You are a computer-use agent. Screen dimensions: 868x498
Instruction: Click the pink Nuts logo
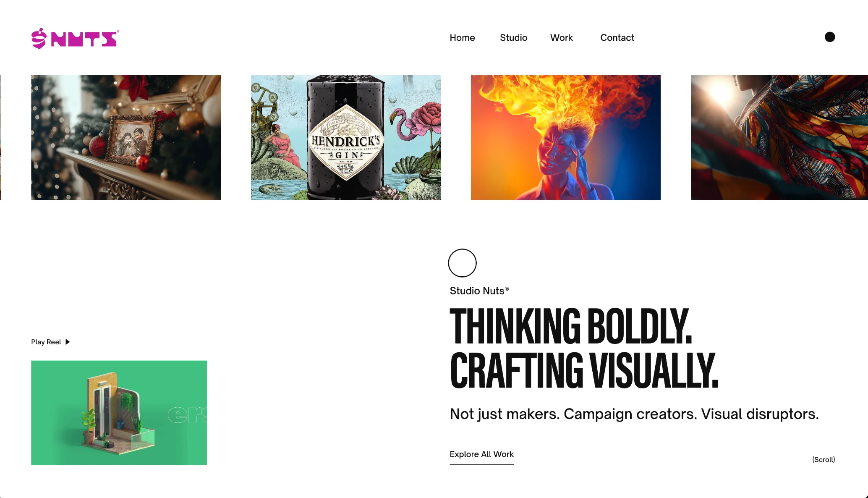tap(75, 39)
